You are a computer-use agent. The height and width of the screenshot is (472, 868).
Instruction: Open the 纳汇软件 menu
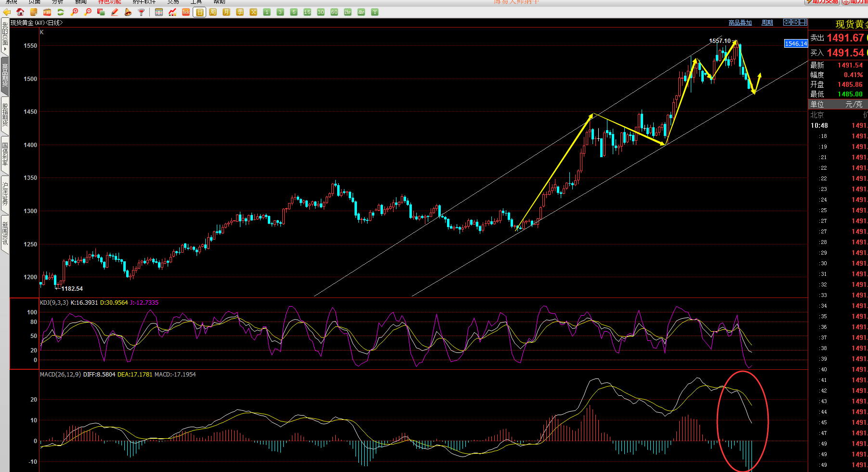144,2
